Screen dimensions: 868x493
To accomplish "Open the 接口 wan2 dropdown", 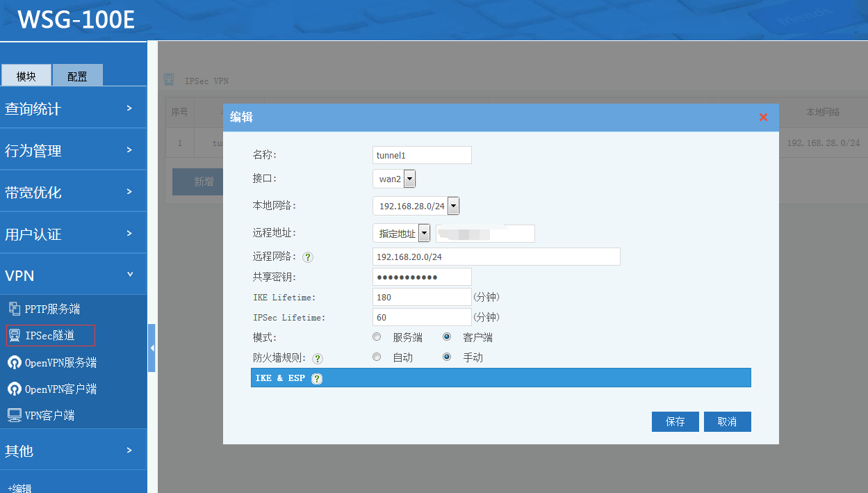I will click(x=409, y=179).
